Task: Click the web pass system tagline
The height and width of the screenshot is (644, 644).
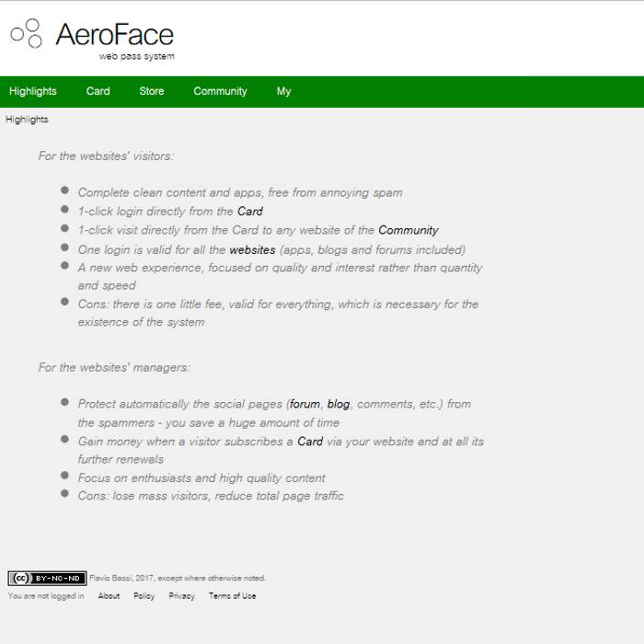Action: (137, 56)
